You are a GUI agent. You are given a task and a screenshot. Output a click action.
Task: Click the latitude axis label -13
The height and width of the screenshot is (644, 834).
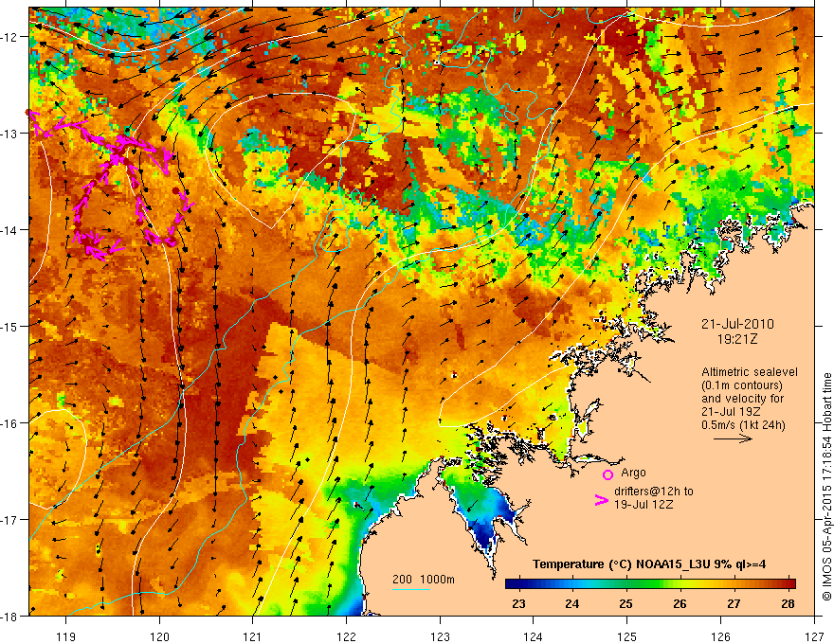10,134
